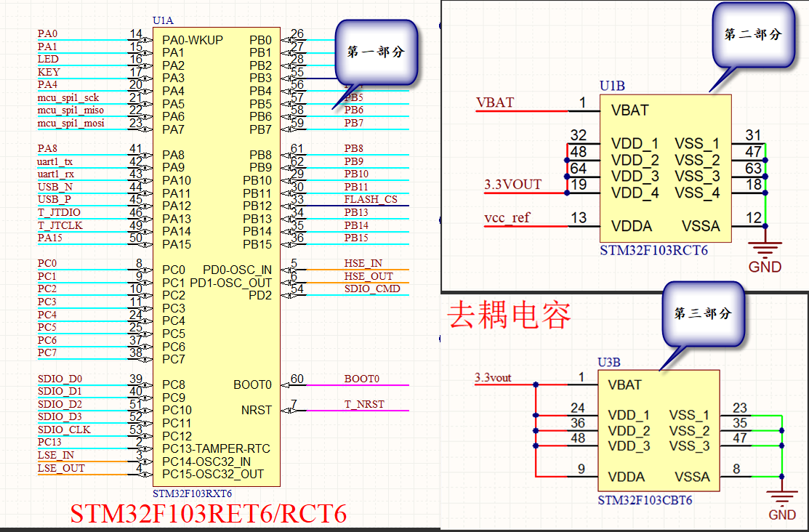Viewport: 809px width, 532px height.
Task: Select the SDIO_D0 net label
Action: click(60, 379)
